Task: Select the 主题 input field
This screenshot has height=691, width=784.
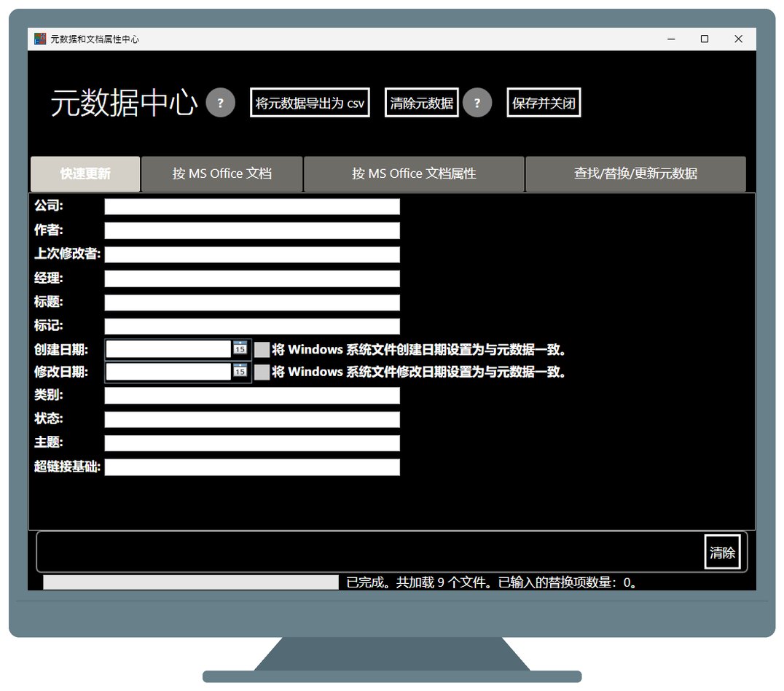Action: tap(252, 443)
